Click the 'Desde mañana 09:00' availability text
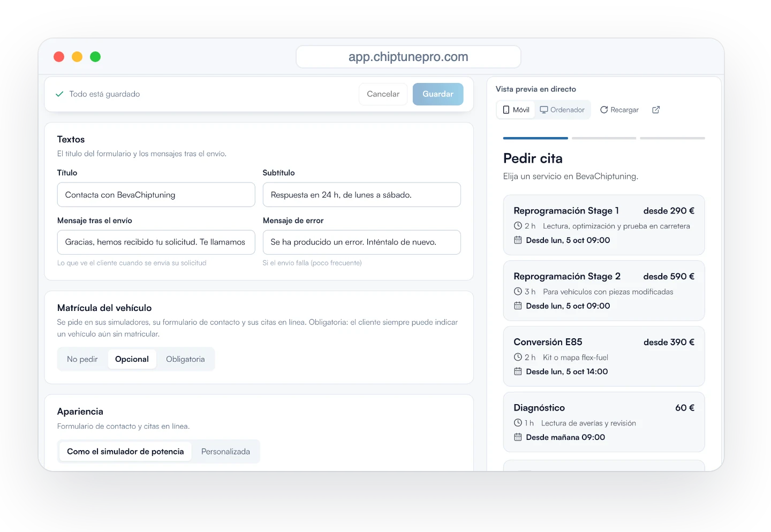The image size is (771, 532). [565, 437]
